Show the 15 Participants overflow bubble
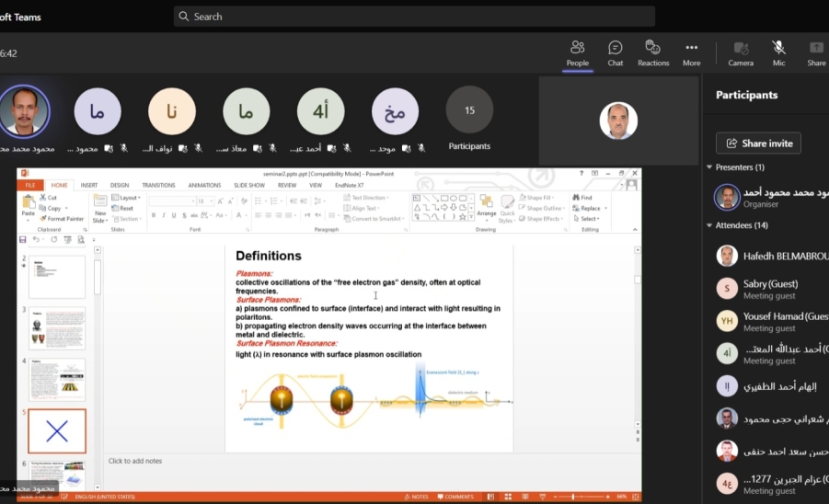Image resolution: width=829 pixels, height=504 pixels. point(469,110)
